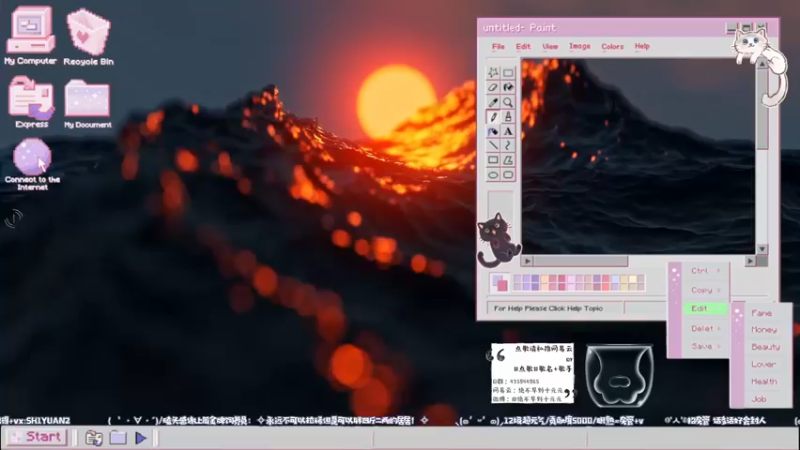Viewport: 800px width, 450px height.
Task: Select the Free-Form Select tool in Paint
Action: (x=493, y=72)
